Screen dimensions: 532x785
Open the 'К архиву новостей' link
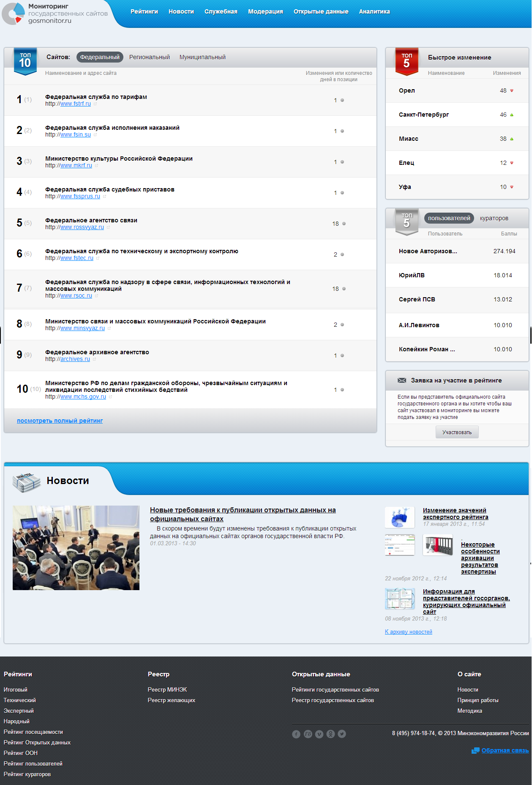(x=408, y=632)
